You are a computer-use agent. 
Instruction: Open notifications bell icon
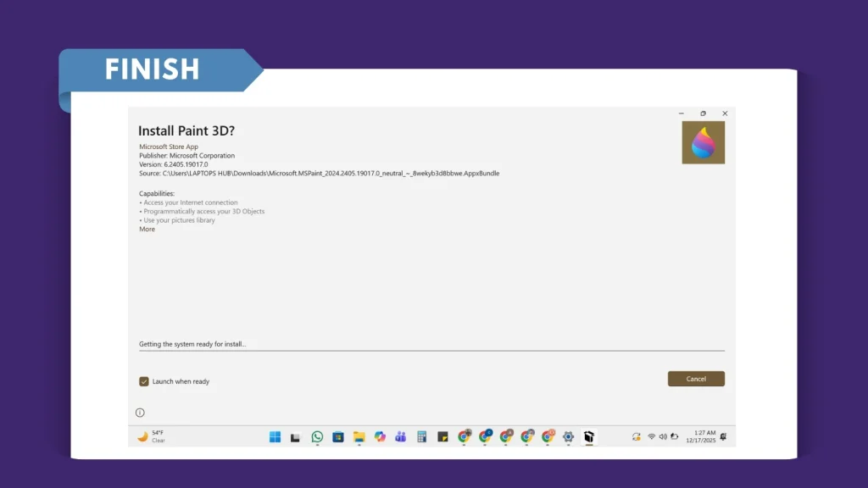[x=723, y=436]
